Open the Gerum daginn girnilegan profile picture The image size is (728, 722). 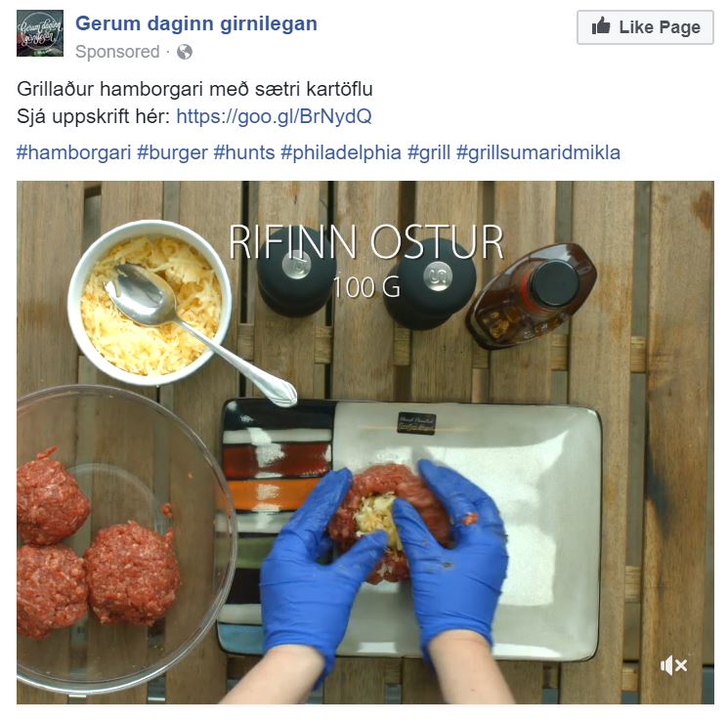tap(40, 33)
